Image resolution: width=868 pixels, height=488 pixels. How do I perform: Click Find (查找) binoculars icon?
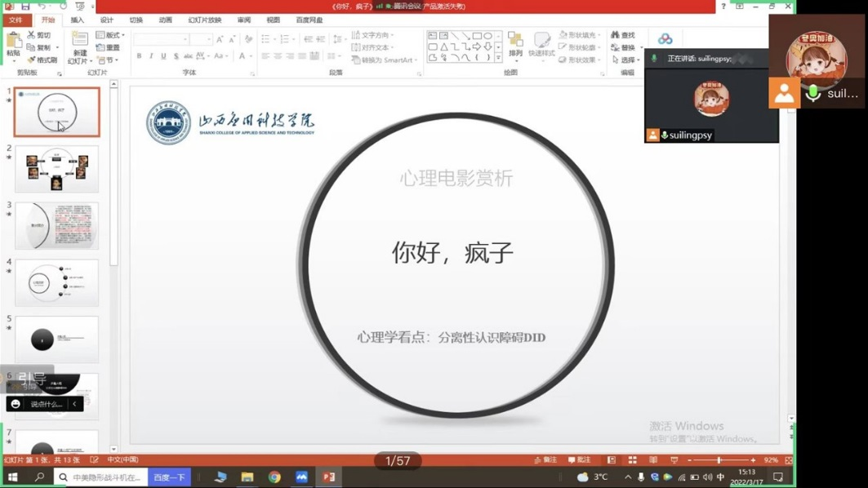[615, 35]
